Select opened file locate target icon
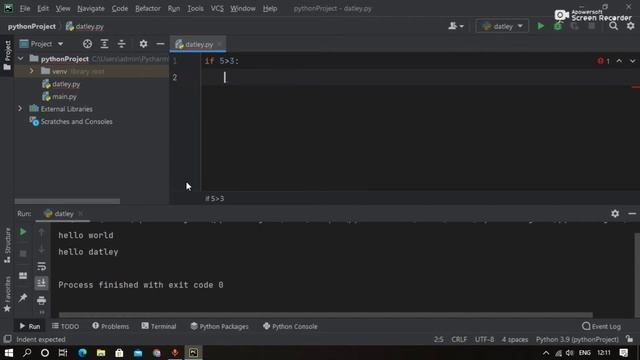The height and width of the screenshot is (360, 640). (x=87, y=44)
